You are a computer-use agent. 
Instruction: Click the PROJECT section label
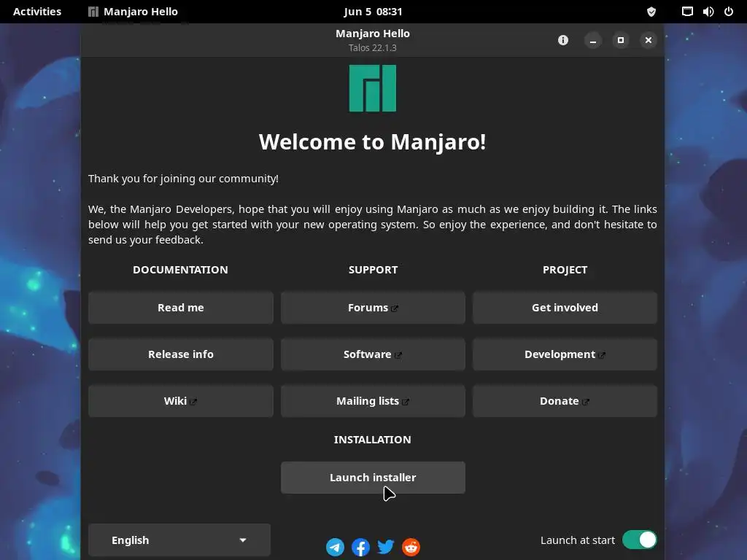[565, 270]
